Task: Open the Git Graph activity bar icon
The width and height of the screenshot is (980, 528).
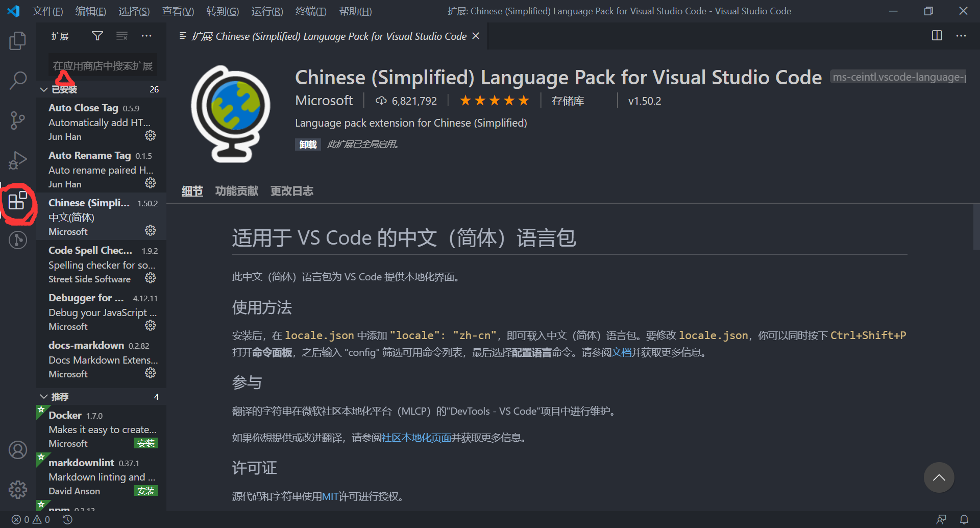Action: click(x=18, y=239)
